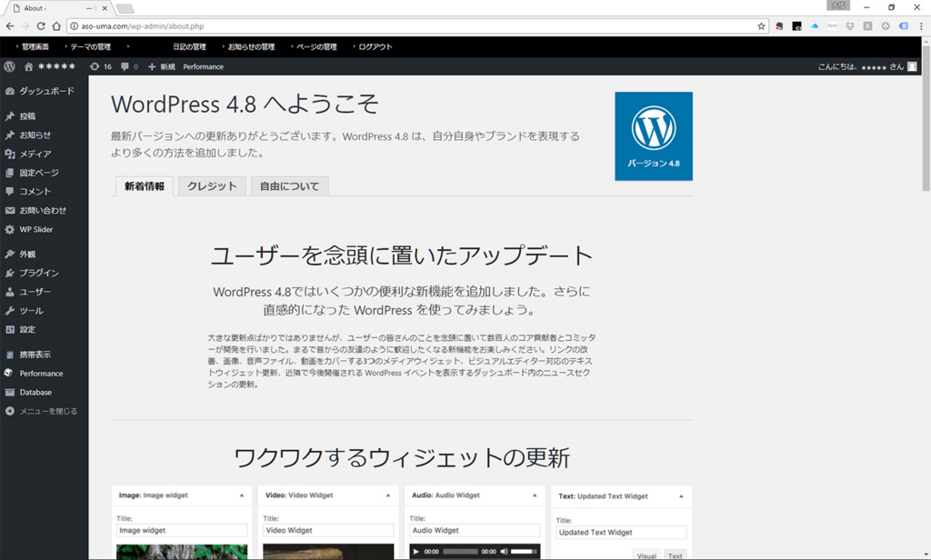The image size is (931, 560).
Task: Open the お知らせの管理 top menu
Action: tap(251, 47)
